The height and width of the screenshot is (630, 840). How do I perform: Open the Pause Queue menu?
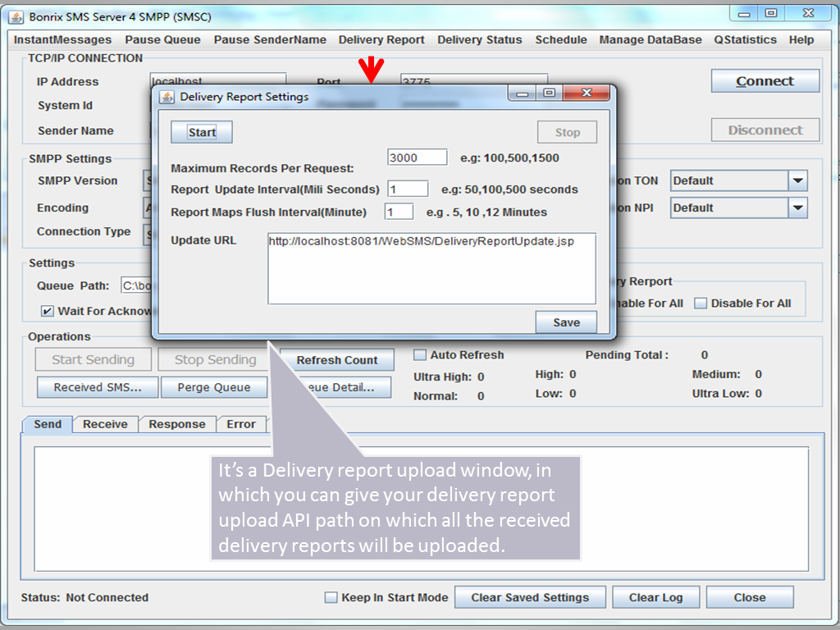point(163,39)
